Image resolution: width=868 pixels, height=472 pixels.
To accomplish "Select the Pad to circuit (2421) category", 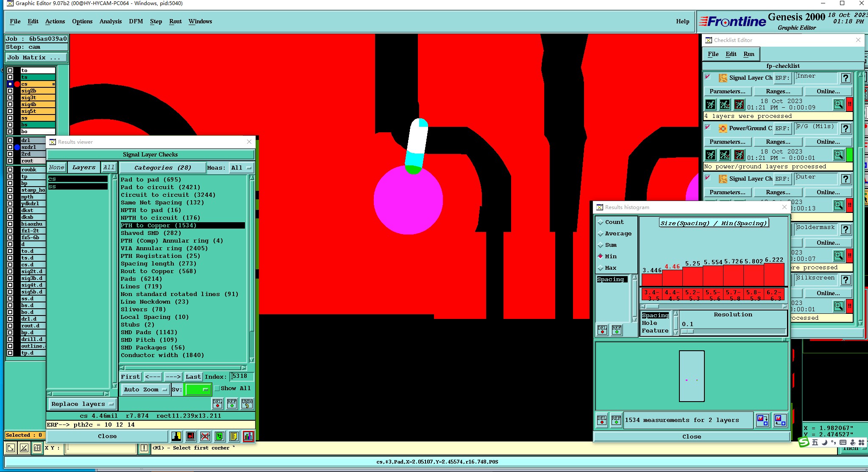I will pos(160,187).
